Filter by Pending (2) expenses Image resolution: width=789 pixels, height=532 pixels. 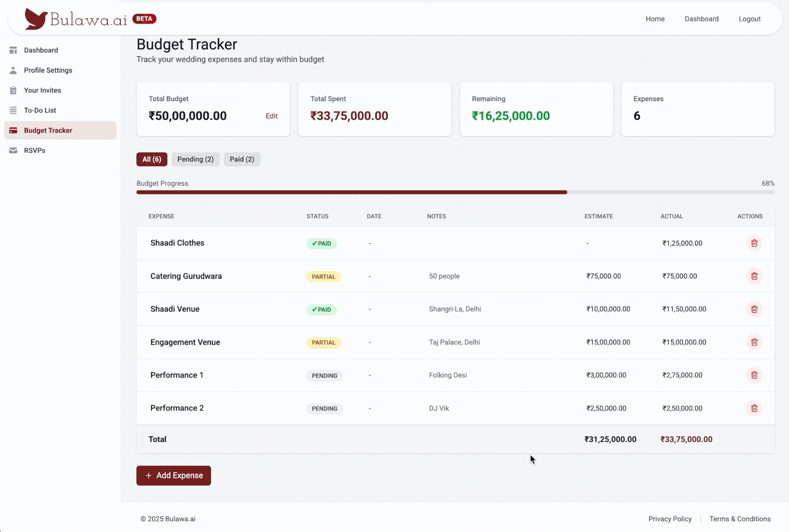pos(195,159)
